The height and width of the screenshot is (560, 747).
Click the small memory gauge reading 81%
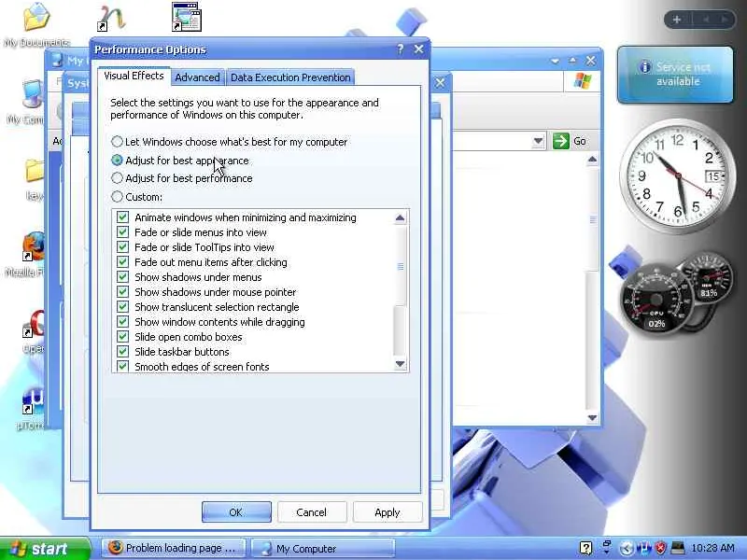(x=708, y=278)
